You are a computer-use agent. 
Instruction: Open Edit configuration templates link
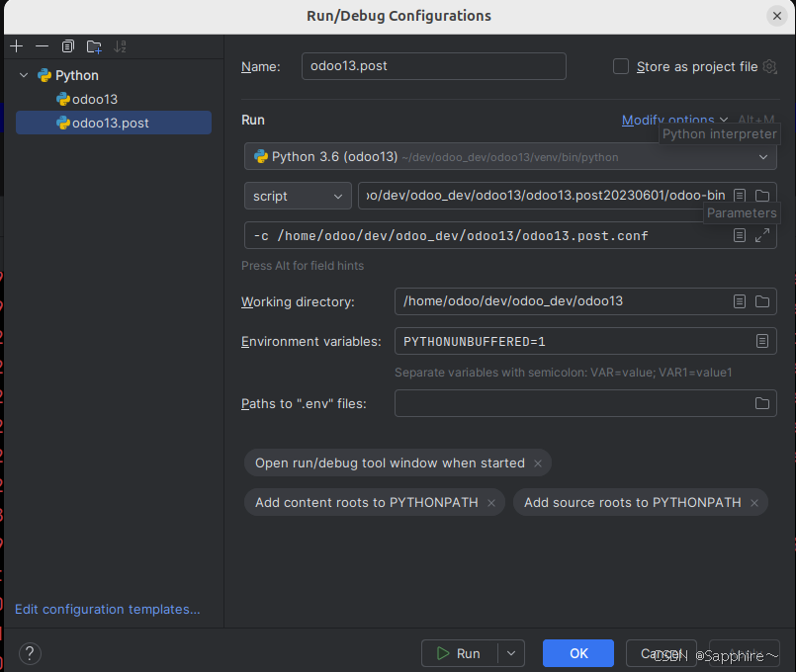click(108, 609)
